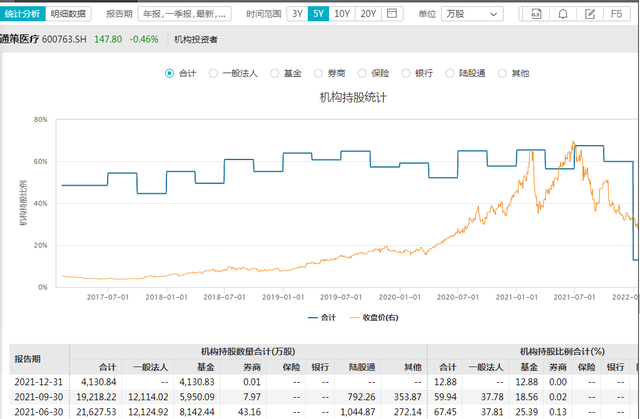Set time range to 3Y
The image size is (640, 419).
297,15
